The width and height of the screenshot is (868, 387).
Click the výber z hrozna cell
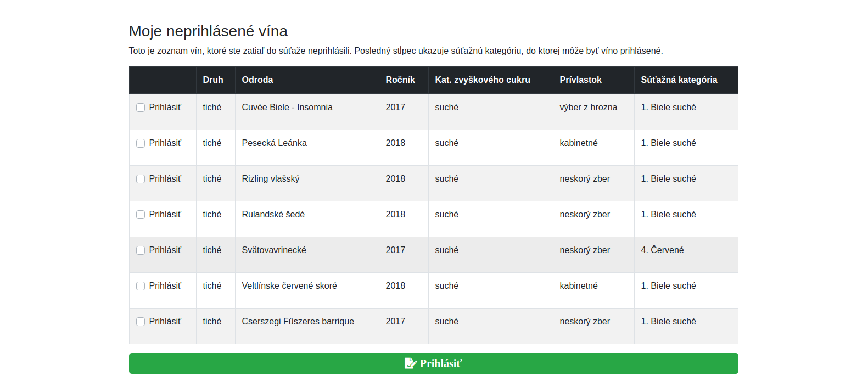click(x=593, y=112)
